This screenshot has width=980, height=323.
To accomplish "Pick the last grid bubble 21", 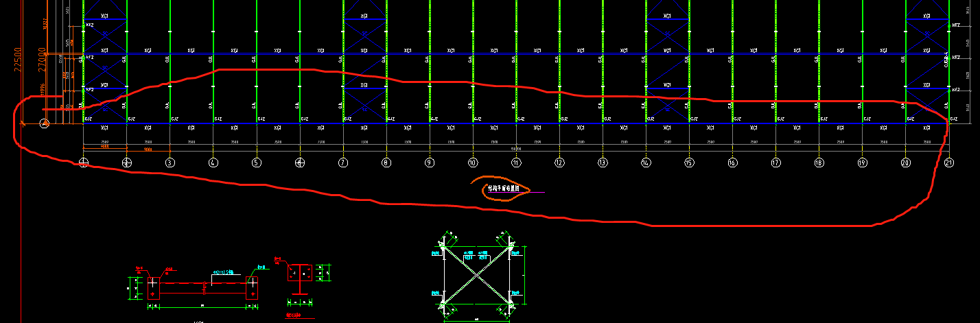I will (x=949, y=163).
